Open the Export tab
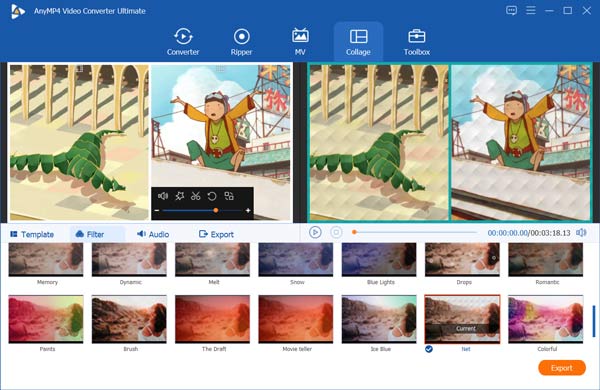600x390 pixels. (216, 234)
